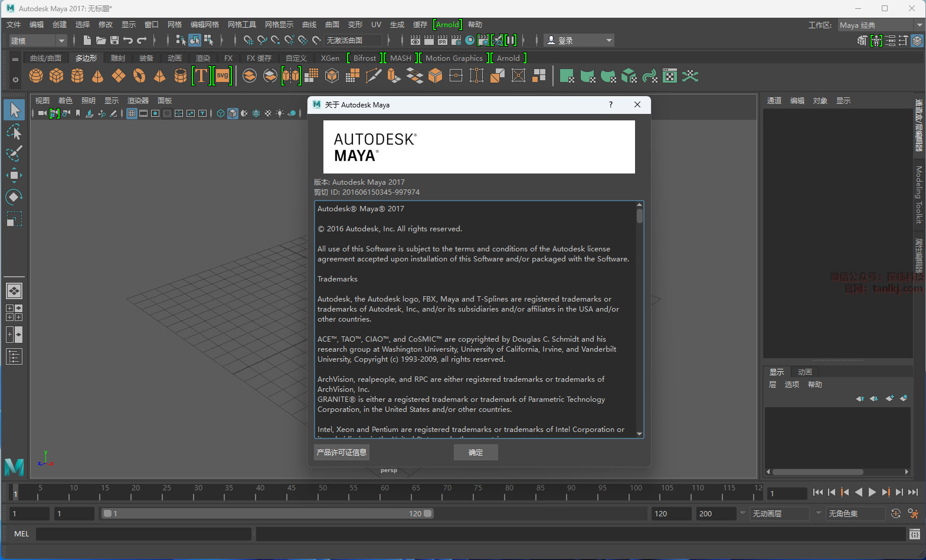Click the MEL command input field
This screenshot has width=926, height=560.
pyautogui.click(x=143, y=534)
